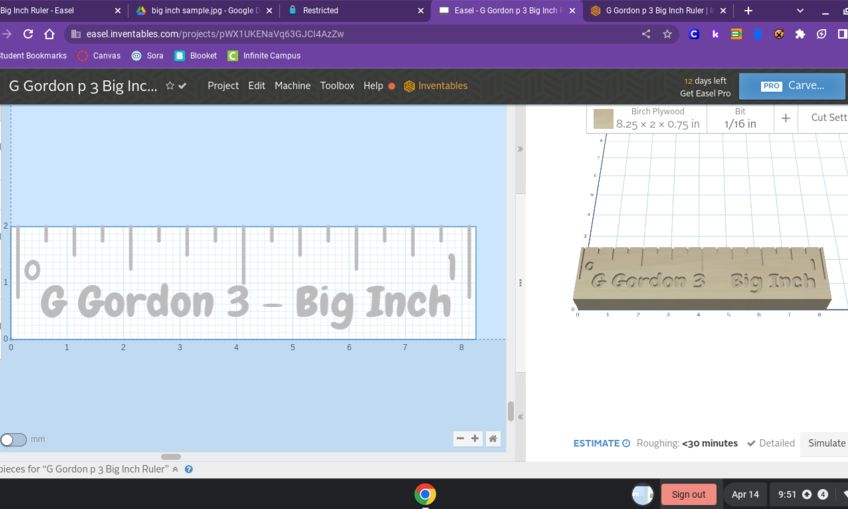Click the Birch Plywood material swatch
Image resolution: width=848 pixels, height=509 pixels.
click(x=603, y=119)
